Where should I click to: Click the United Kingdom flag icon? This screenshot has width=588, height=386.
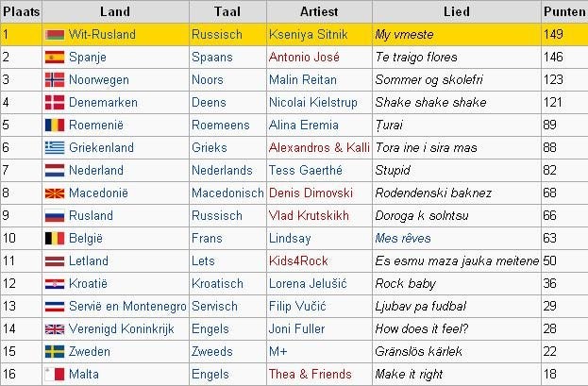pos(55,329)
